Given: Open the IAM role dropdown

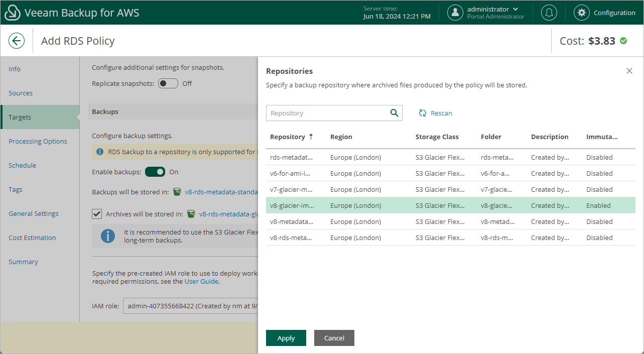Looking at the screenshot, I should (x=190, y=305).
